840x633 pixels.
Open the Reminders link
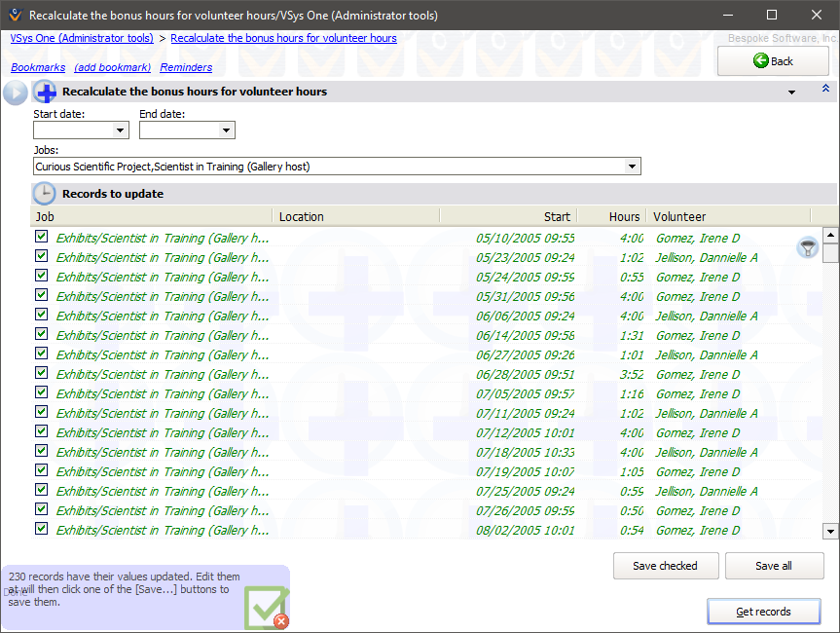[186, 67]
